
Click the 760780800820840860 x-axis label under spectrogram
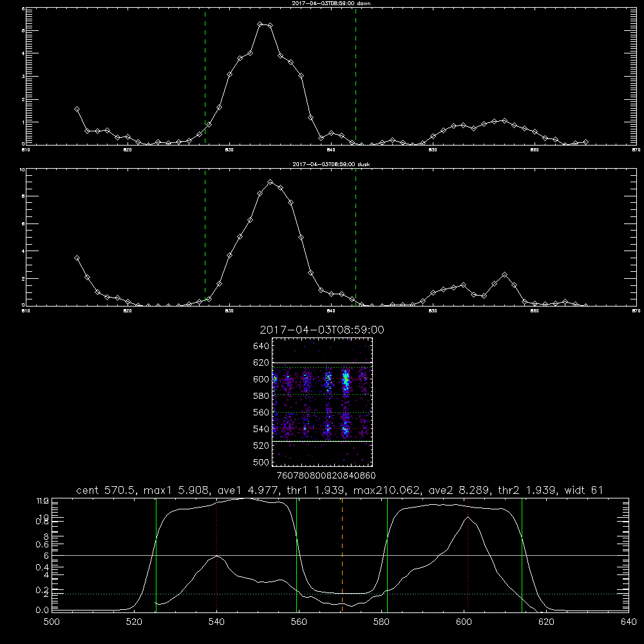point(326,476)
